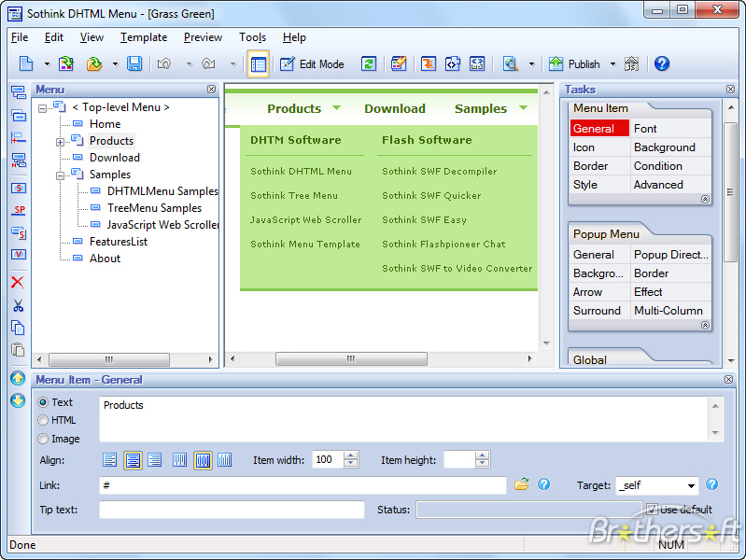The height and width of the screenshot is (560, 746).
Task: Open Multi-Column settings in Popup Menu
Action: point(668,311)
